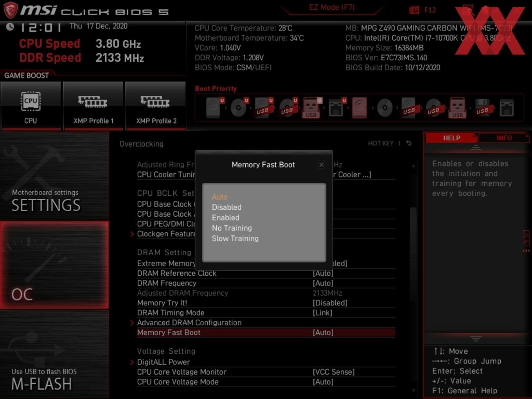Viewport: 532px width, 399px height.
Task: Open Memory Try It! [Disabled] value
Action: point(330,303)
